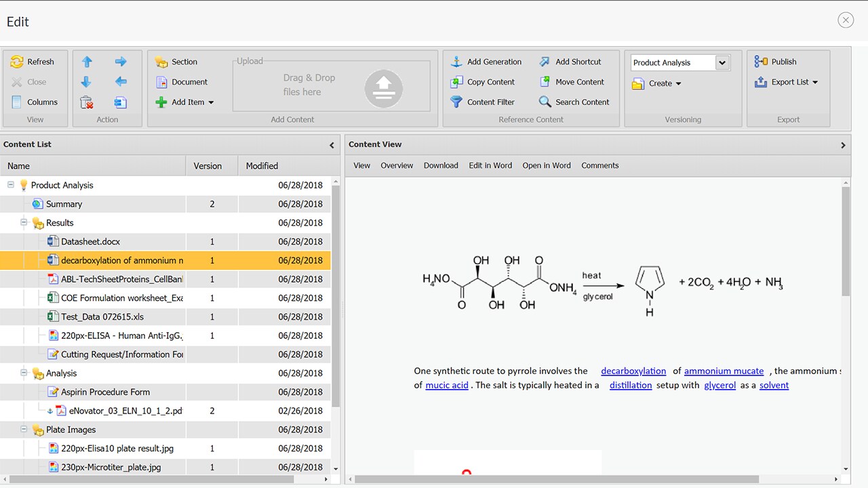The width and height of the screenshot is (868, 488).
Task: Click the Drag & Drop files here area
Action: tap(332, 86)
